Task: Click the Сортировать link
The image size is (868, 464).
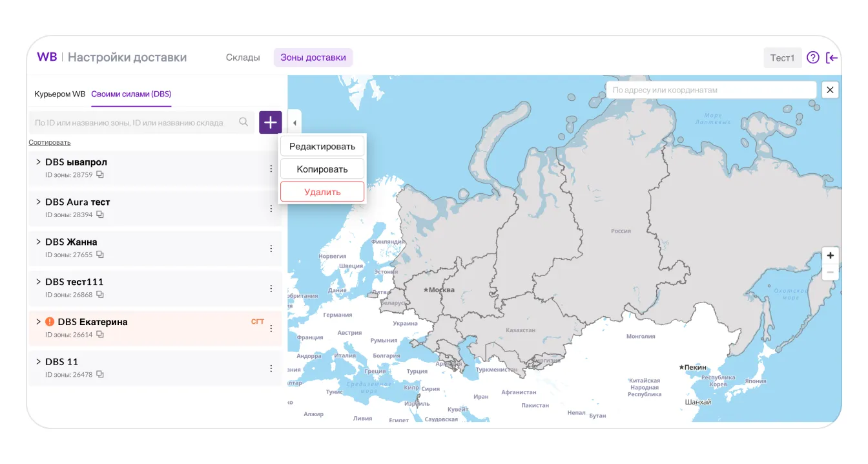Action: 50,142
